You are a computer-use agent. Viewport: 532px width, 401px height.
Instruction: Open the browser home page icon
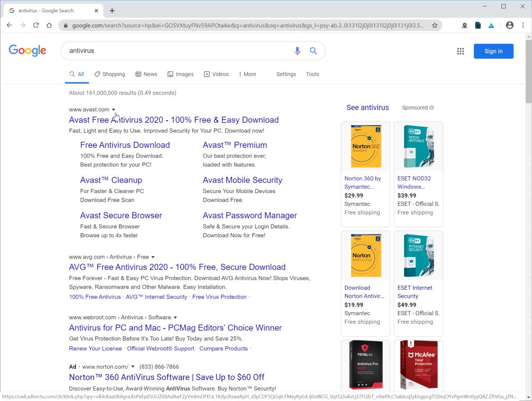point(49,25)
